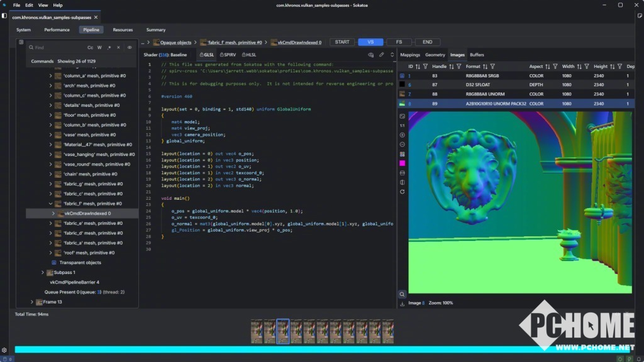Select the FS shader stage button
Viewport: 644px width, 362px height.
click(x=399, y=42)
